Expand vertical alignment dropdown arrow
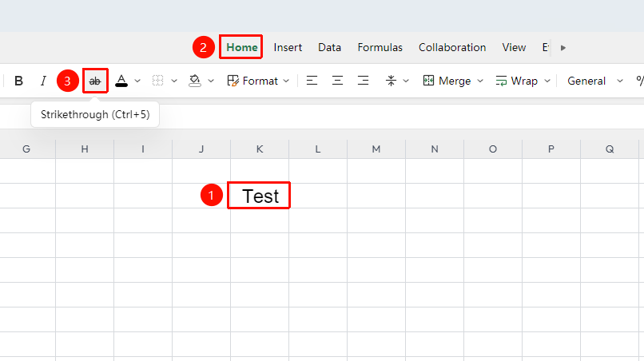 click(x=406, y=81)
